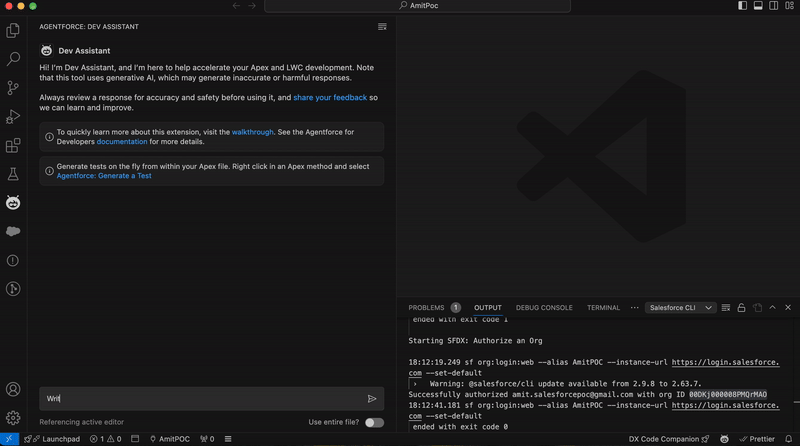Image resolution: width=800 pixels, height=446 pixels.
Task: Open the Testing beaker view
Action: coord(13,174)
